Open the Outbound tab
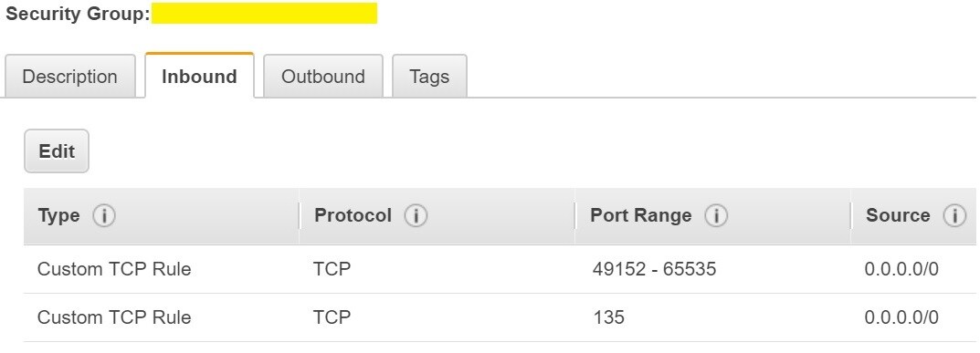 [x=323, y=76]
